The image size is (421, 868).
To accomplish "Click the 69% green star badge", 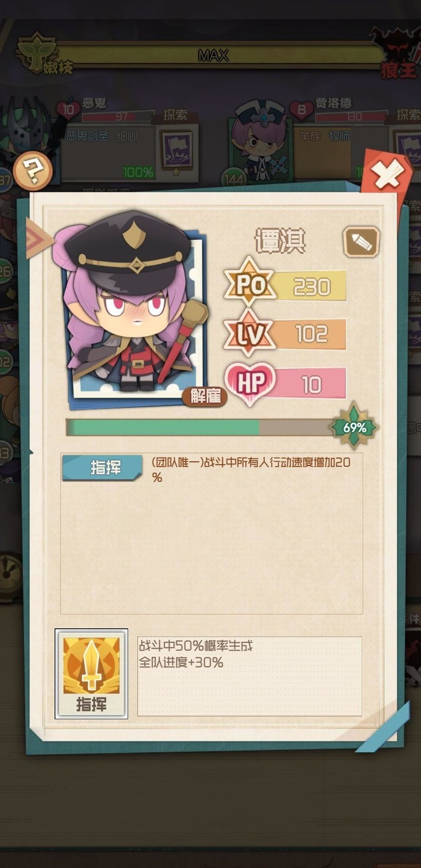I will click(x=354, y=426).
